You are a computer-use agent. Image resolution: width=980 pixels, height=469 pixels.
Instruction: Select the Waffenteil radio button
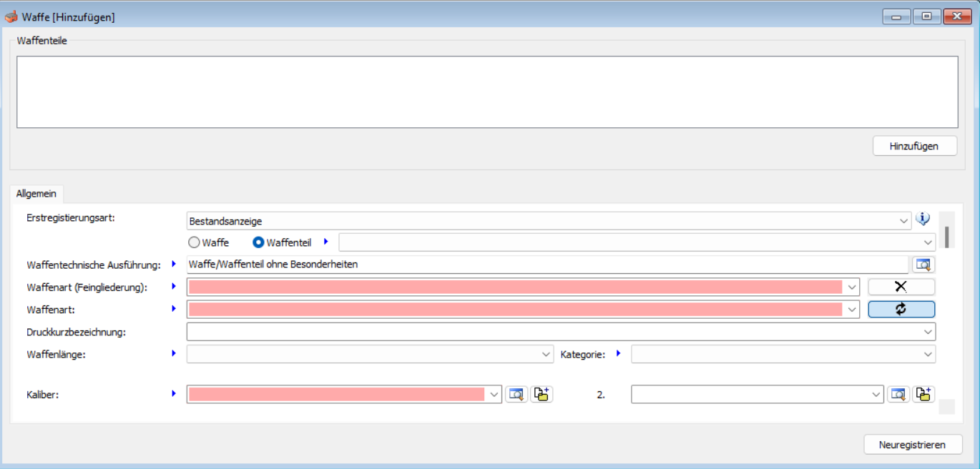tap(258, 242)
